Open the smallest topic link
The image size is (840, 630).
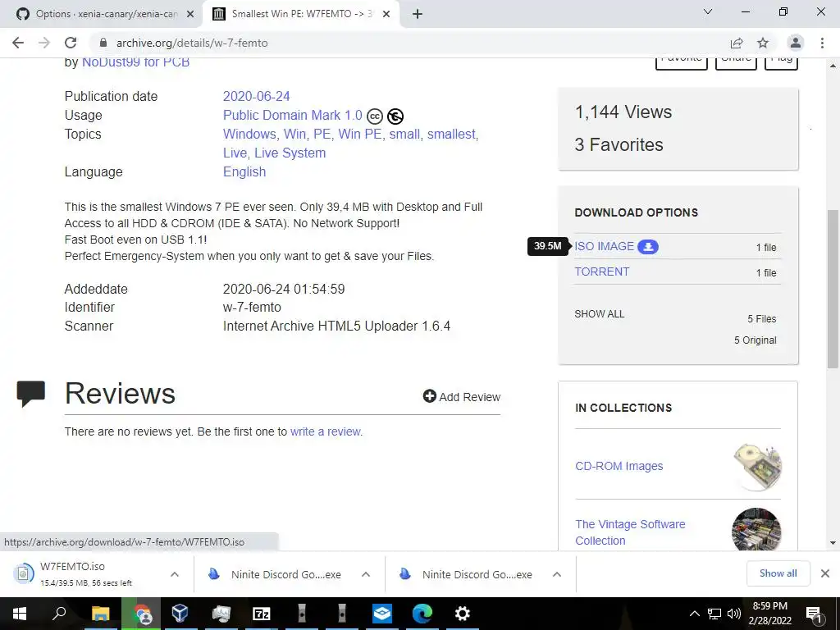(451, 134)
